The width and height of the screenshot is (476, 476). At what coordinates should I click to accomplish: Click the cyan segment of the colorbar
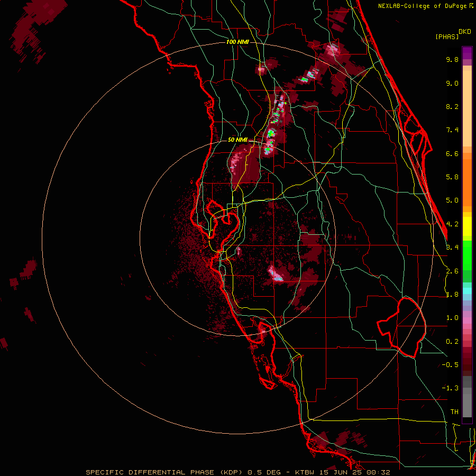pyautogui.click(x=467, y=291)
